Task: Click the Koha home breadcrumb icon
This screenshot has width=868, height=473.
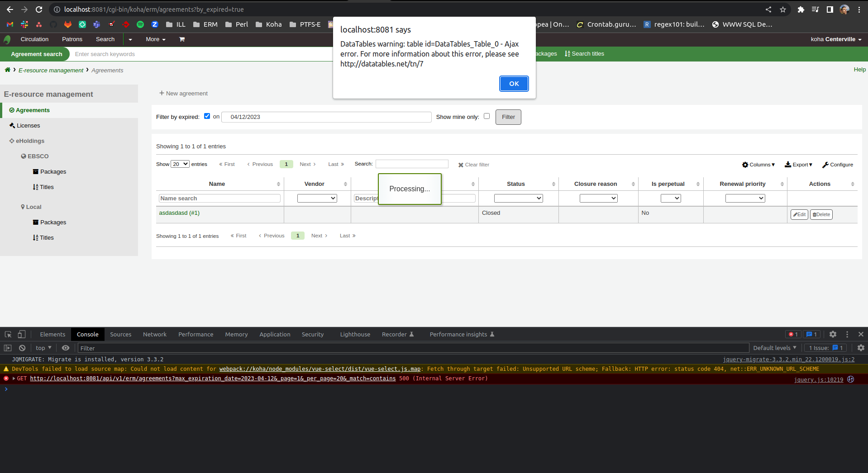Action: (x=7, y=70)
